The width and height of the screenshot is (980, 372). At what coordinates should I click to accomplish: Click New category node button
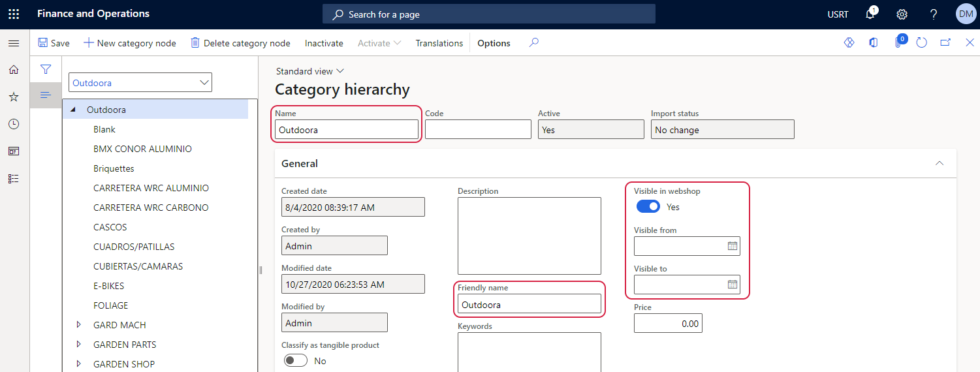(130, 43)
